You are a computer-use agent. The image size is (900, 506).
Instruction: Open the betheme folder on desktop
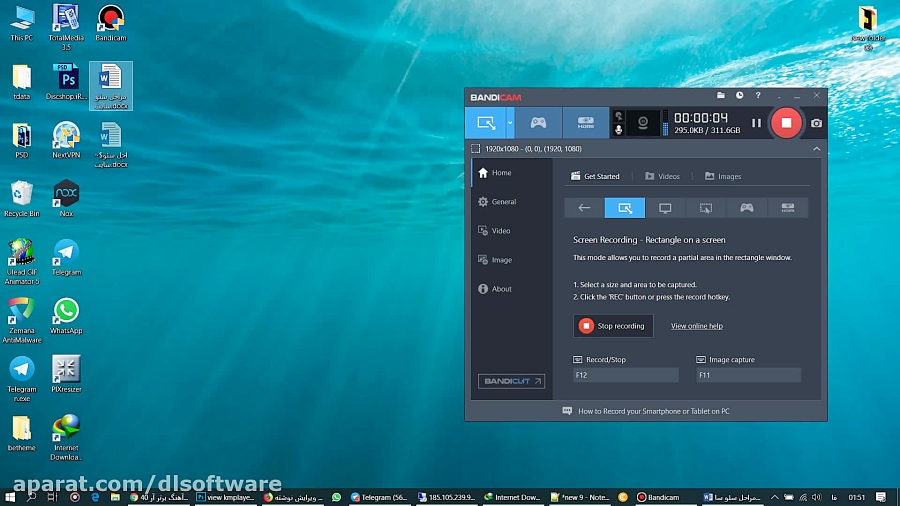[22, 434]
